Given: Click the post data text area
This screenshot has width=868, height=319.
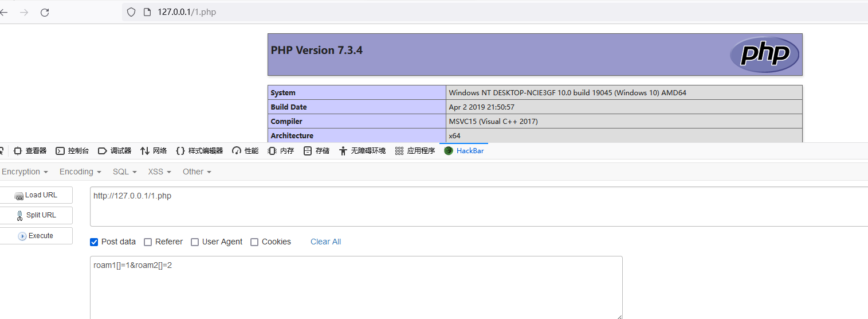Looking at the screenshot, I should point(356,287).
